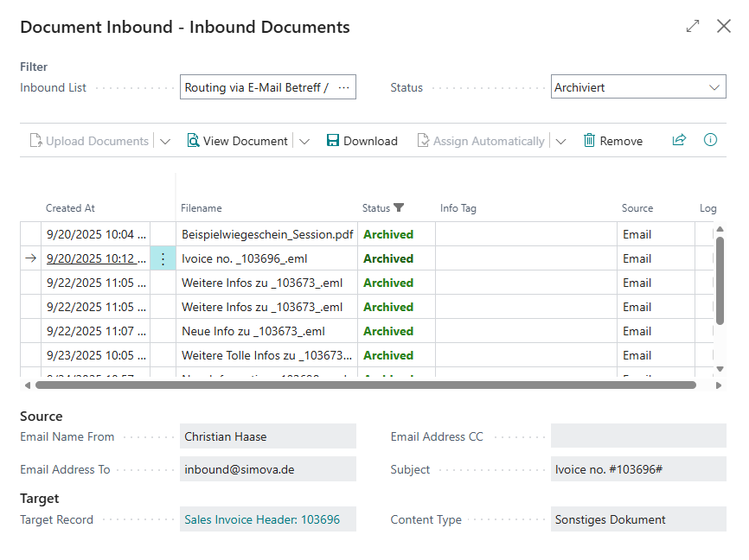Click the horizontal scrollbar thumb
This screenshot has height=560, width=749.
click(366, 385)
